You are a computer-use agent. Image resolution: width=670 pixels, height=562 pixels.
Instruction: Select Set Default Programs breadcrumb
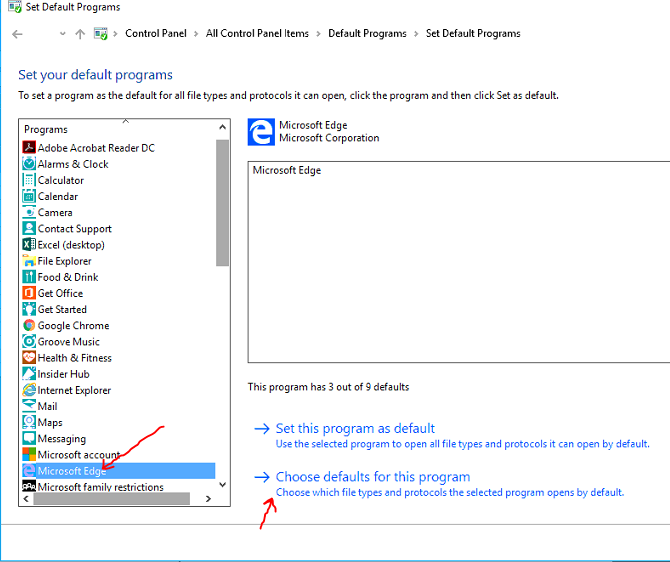473,33
